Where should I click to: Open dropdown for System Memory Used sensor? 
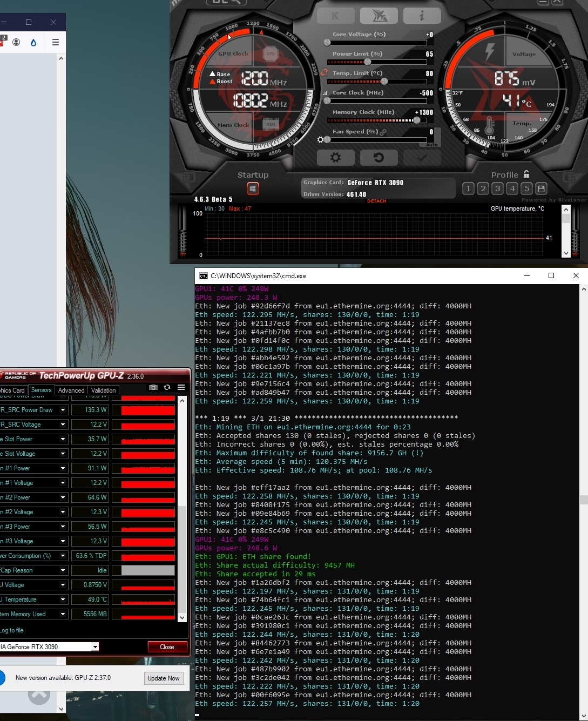pyautogui.click(x=63, y=614)
